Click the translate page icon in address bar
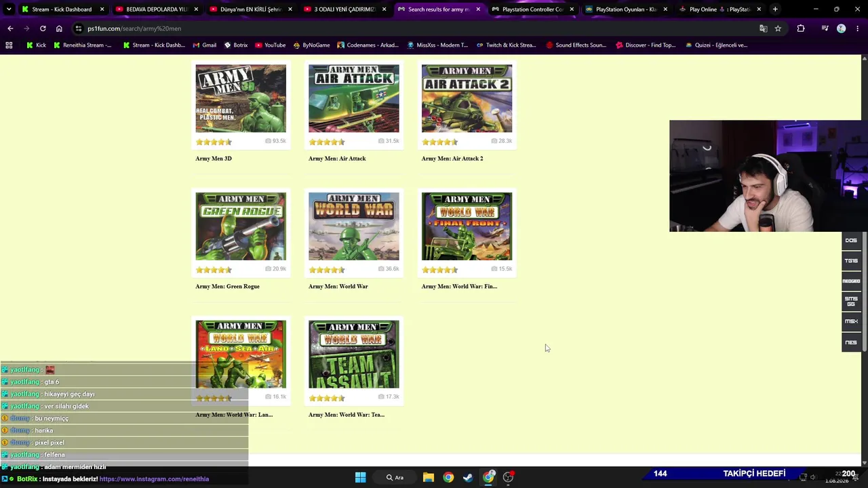The height and width of the screenshot is (488, 868). (x=763, y=28)
